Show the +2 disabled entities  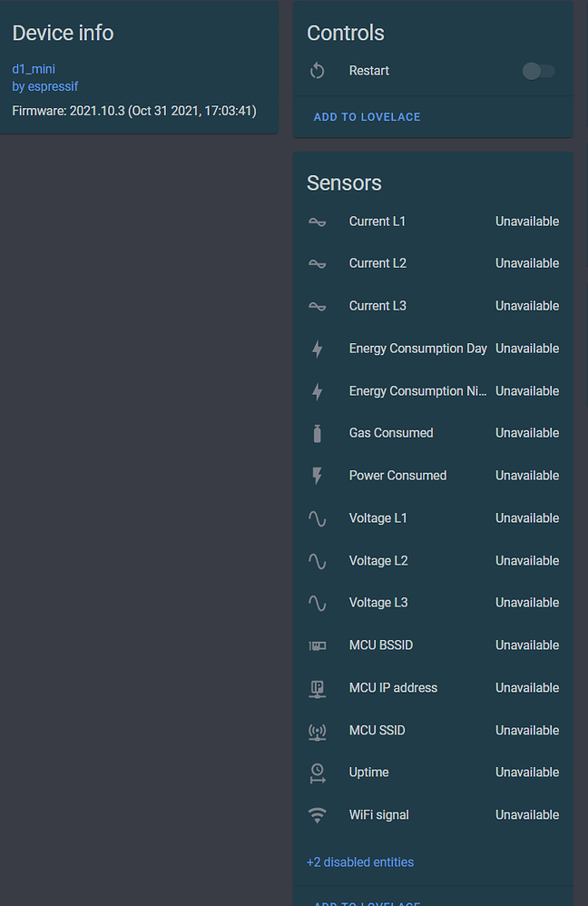pyautogui.click(x=359, y=862)
